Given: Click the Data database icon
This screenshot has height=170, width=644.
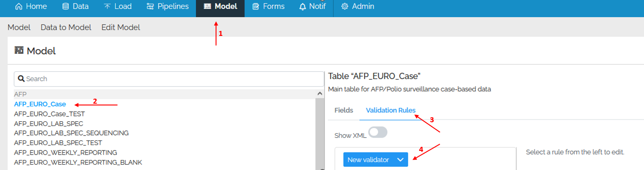Looking at the screenshot, I should click(66, 6).
